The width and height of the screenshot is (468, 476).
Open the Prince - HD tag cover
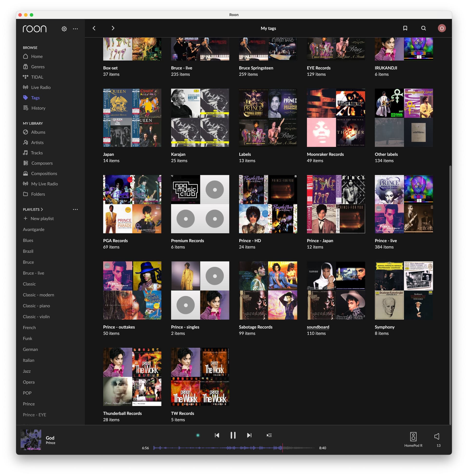click(268, 204)
